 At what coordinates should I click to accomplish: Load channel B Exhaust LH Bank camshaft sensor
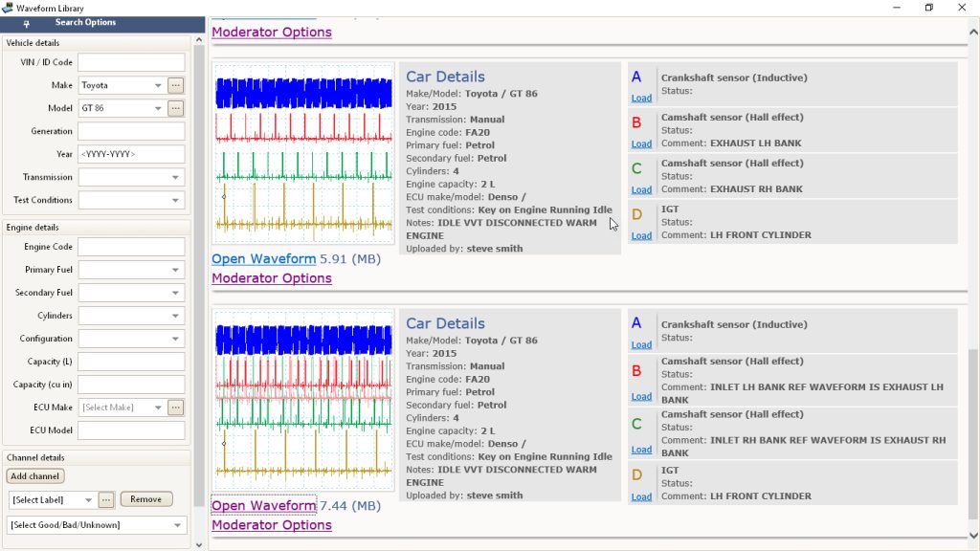(x=641, y=143)
